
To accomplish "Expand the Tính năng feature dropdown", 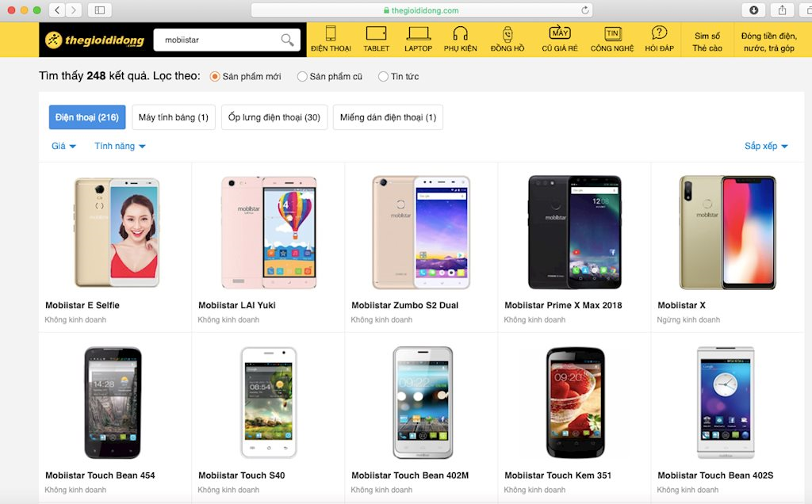I will coord(120,146).
